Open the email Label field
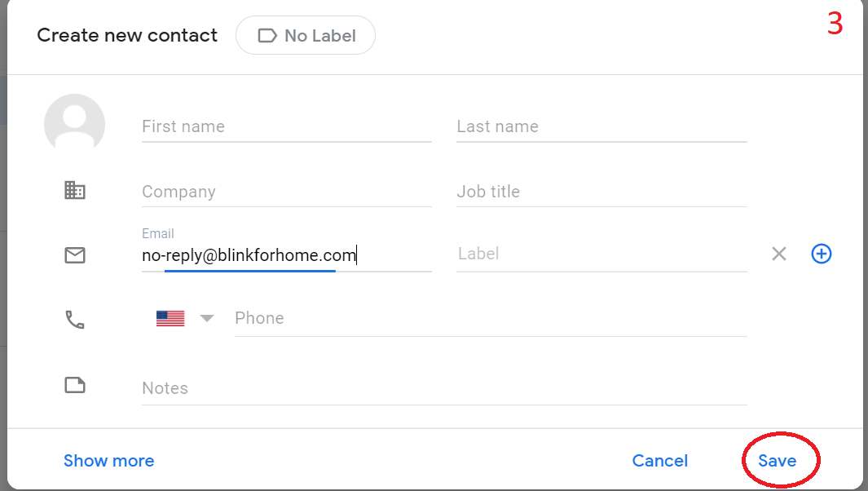This screenshot has width=868, height=491. click(571, 254)
